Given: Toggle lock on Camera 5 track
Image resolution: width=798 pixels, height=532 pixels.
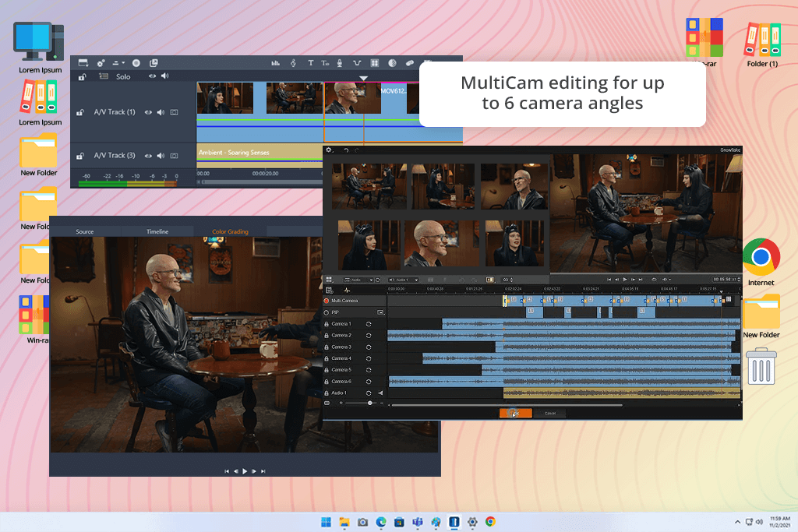Looking at the screenshot, I should [327, 370].
